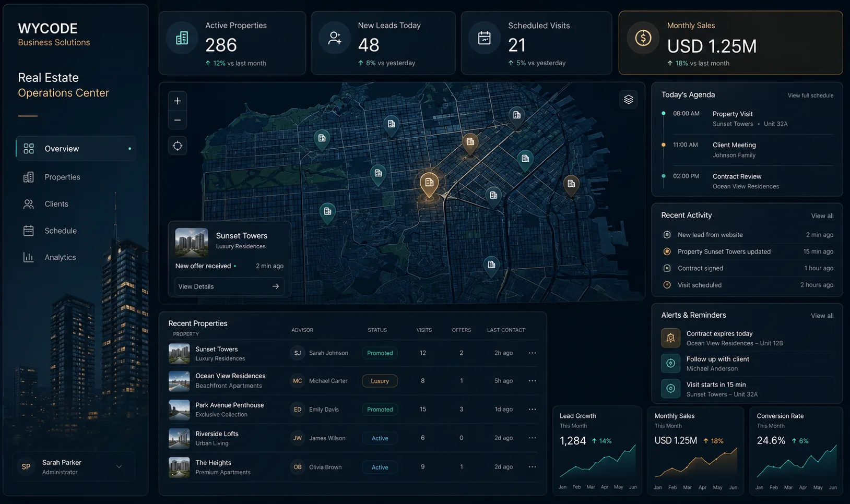Open The Heights row thumbnail
850x504 pixels.
point(179,467)
